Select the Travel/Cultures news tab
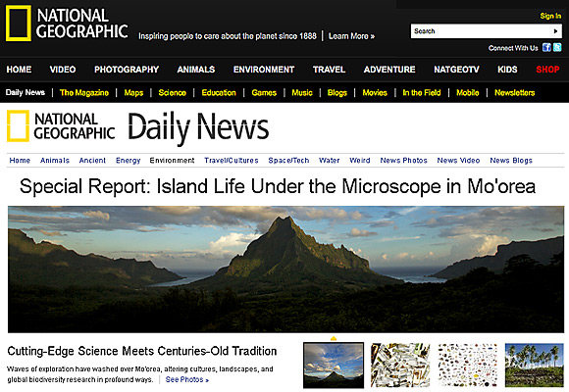This screenshot has width=569, height=392. pyautogui.click(x=232, y=161)
